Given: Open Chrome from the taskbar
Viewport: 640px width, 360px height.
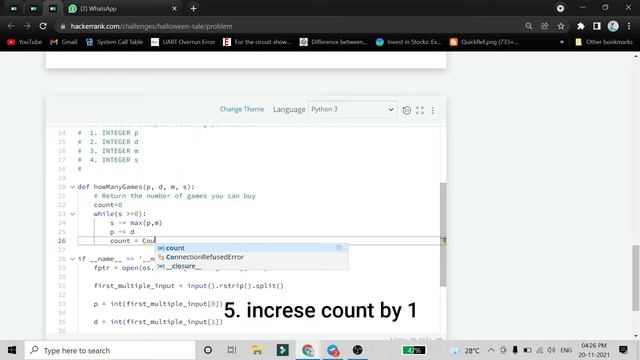Looking at the screenshot, I should coord(308,350).
